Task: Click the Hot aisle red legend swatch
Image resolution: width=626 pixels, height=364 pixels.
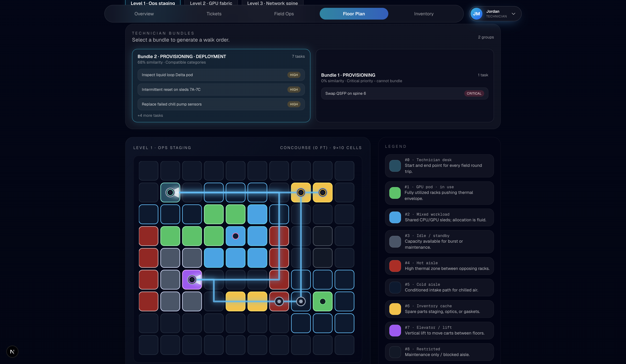Action: coord(395,266)
